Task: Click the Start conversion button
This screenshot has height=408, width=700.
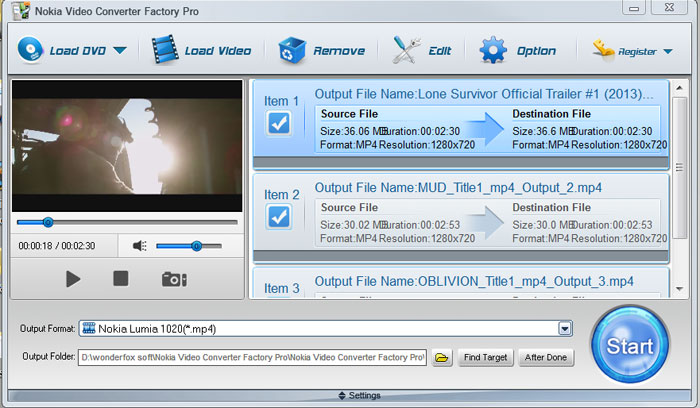Action: point(629,345)
